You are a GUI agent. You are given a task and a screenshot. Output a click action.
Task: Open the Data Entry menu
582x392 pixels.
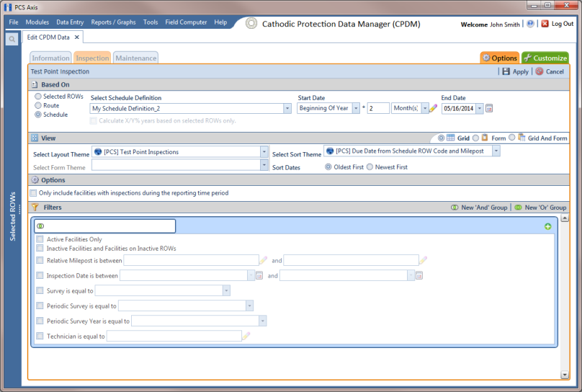point(70,22)
